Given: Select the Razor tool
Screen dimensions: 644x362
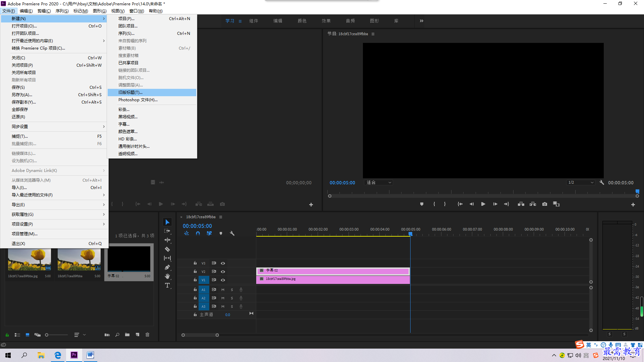Looking at the screenshot, I should coord(167,249).
